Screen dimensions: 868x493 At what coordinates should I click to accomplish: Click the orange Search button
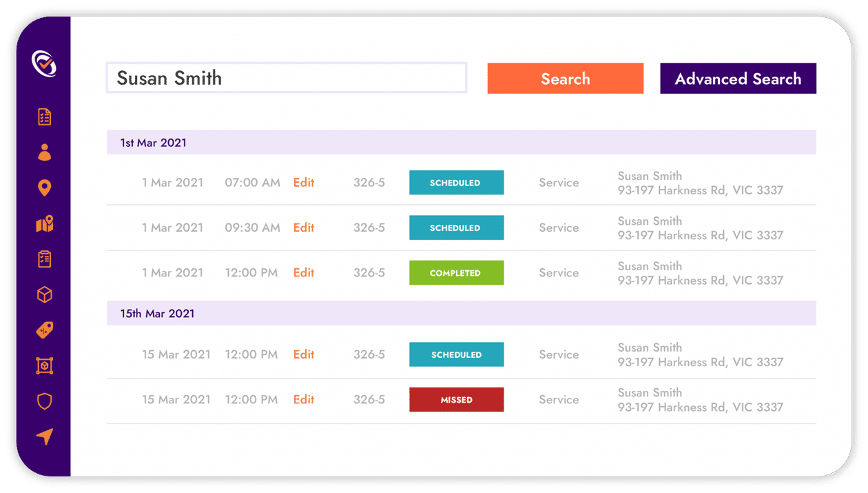pyautogui.click(x=566, y=79)
